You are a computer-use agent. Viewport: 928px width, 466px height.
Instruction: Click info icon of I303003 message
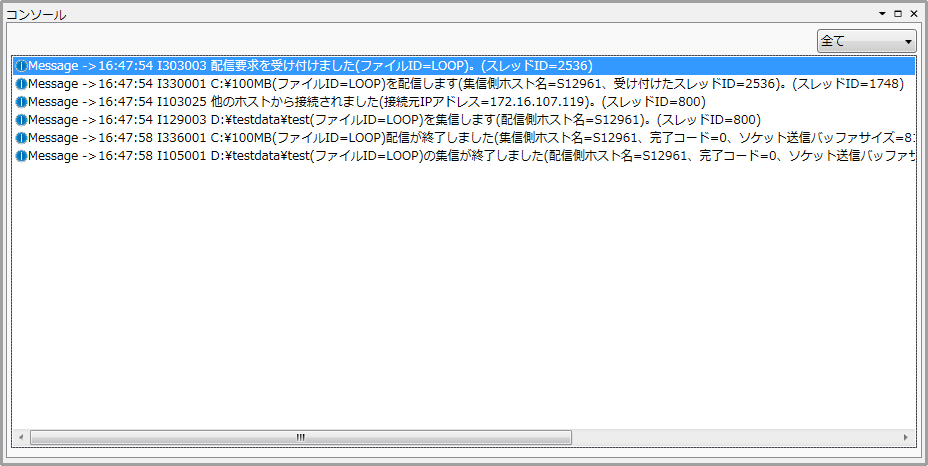(21, 66)
